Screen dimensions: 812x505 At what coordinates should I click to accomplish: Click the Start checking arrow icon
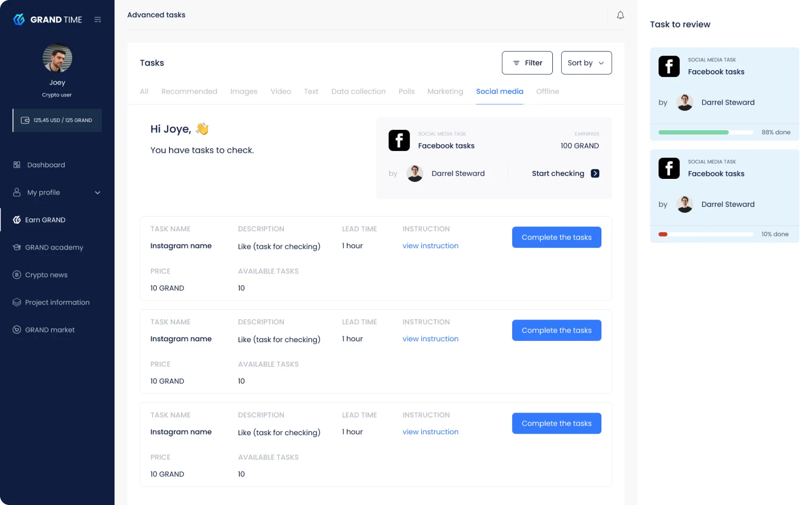point(595,174)
